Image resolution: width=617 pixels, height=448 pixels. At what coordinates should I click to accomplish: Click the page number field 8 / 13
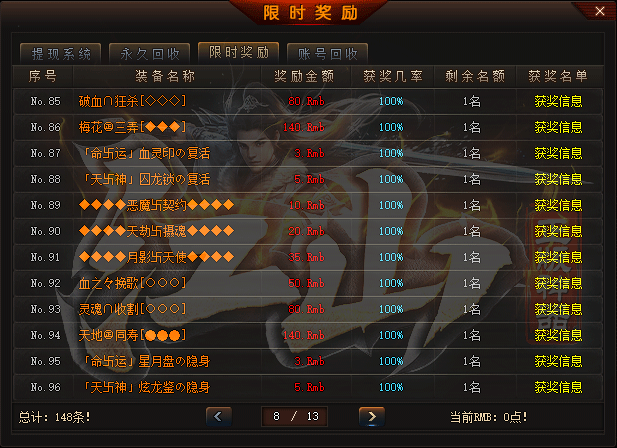coord(294,417)
